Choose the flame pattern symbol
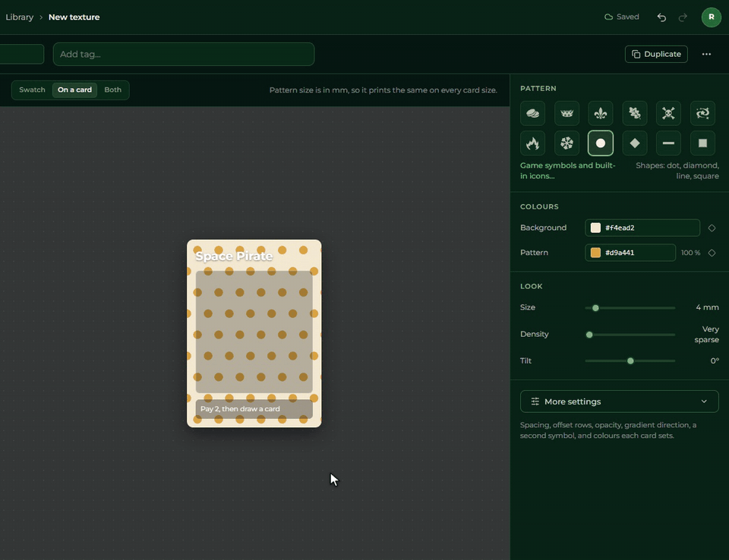 [532, 143]
